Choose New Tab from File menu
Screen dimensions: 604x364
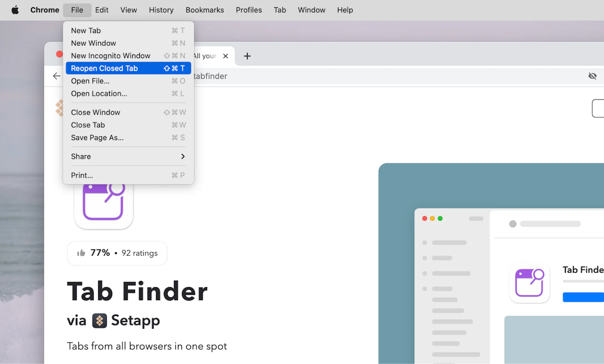tap(129, 30)
